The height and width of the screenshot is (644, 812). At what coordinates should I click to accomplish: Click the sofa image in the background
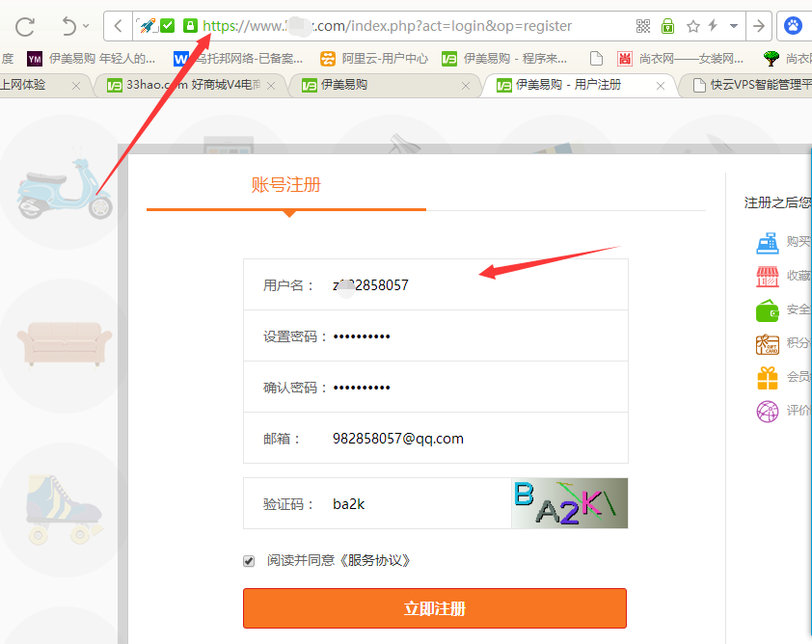[65, 343]
